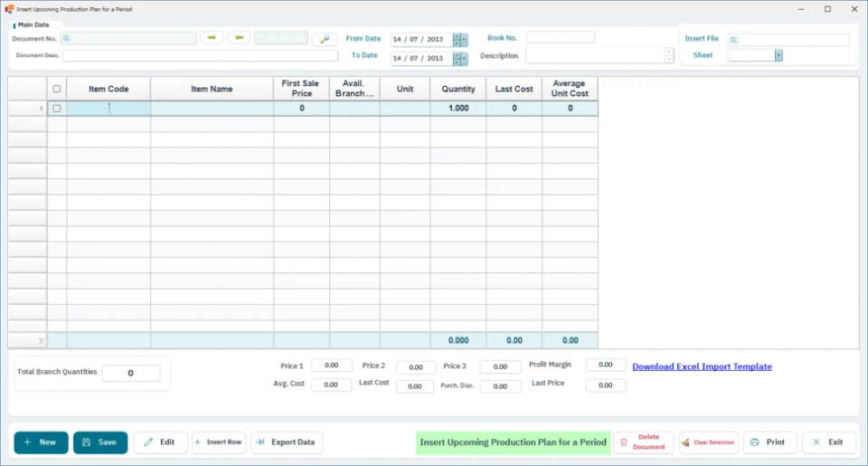Viewport: 868px width, 466px height.
Task: Click the printer icon on Print button
Action: (x=754, y=442)
